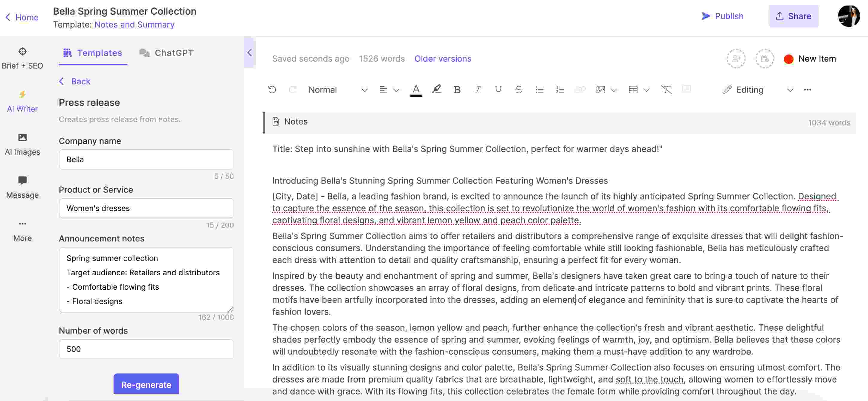Click the Templates tab

tap(92, 53)
